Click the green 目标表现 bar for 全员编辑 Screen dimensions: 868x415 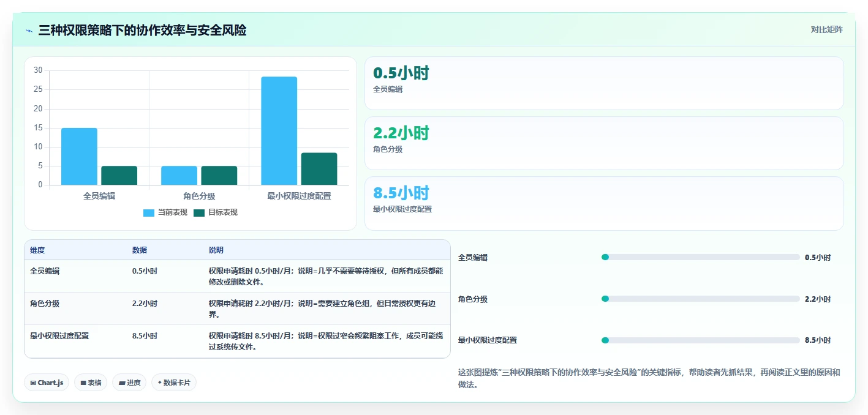tap(119, 175)
